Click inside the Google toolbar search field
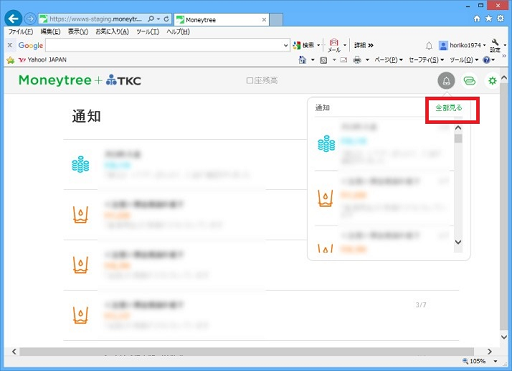Image resolution: width=512 pixels, height=371 pixels. pyautogui.click(x=164, y=45)
